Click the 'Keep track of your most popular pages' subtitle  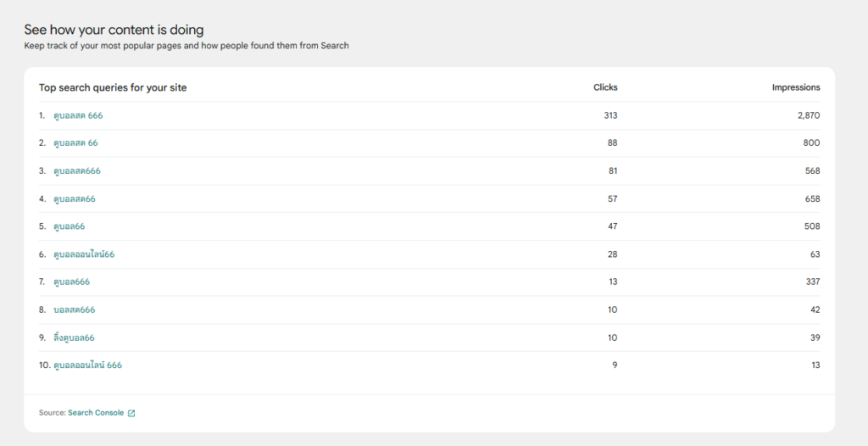point(186,46)
